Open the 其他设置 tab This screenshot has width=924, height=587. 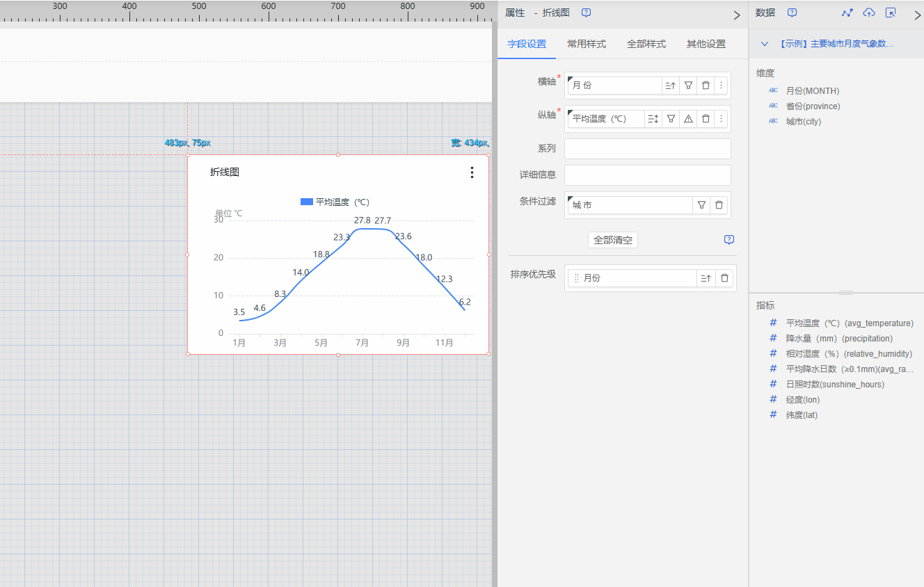click(x=706, y=44)
